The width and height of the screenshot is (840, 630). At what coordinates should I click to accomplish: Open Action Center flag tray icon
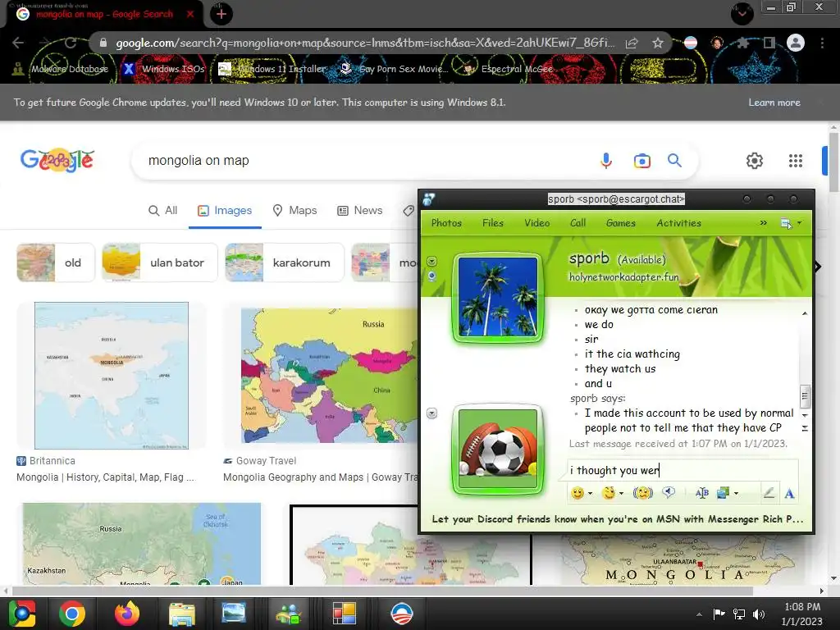pyautogui.click(x=719, y=614)
